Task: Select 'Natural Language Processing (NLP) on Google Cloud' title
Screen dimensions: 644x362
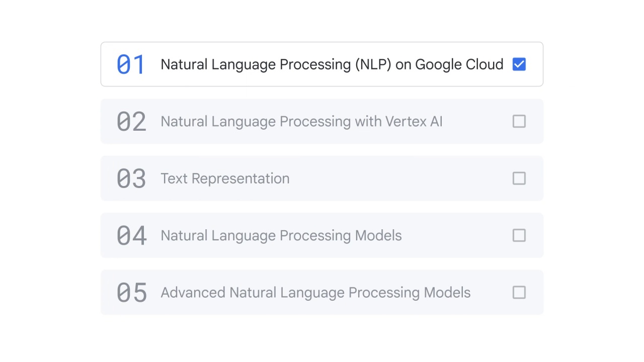Action: pos(332,65)
